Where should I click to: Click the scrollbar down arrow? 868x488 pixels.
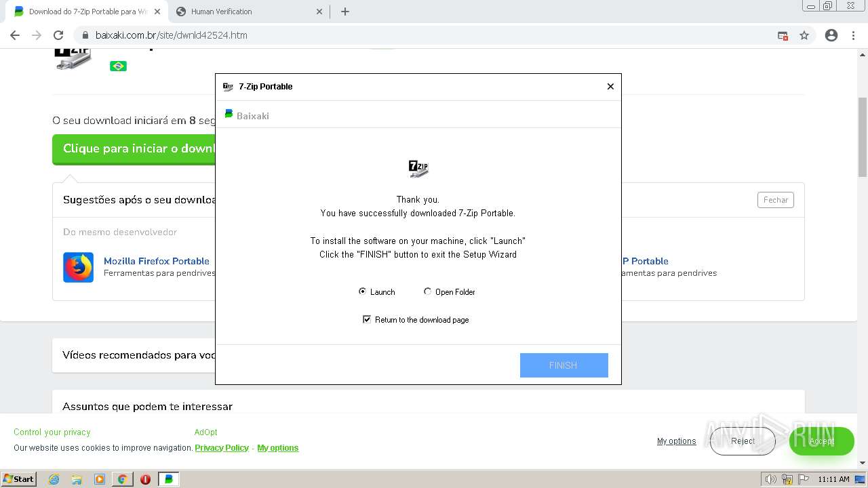(x=863, y=463)
